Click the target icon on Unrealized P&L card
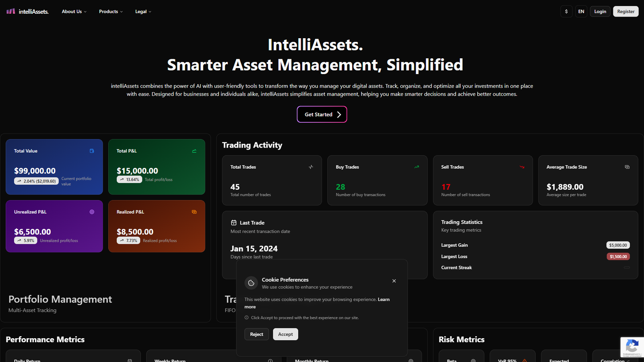 92,212
